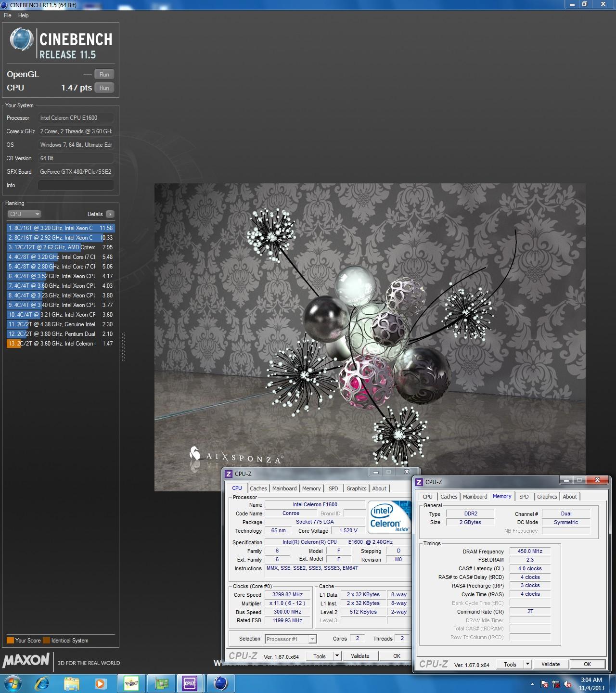
Task: Select ranking entry 2C/2T @ 3.80 GHz Pentium Dual
Action: (x=61, y=334)
